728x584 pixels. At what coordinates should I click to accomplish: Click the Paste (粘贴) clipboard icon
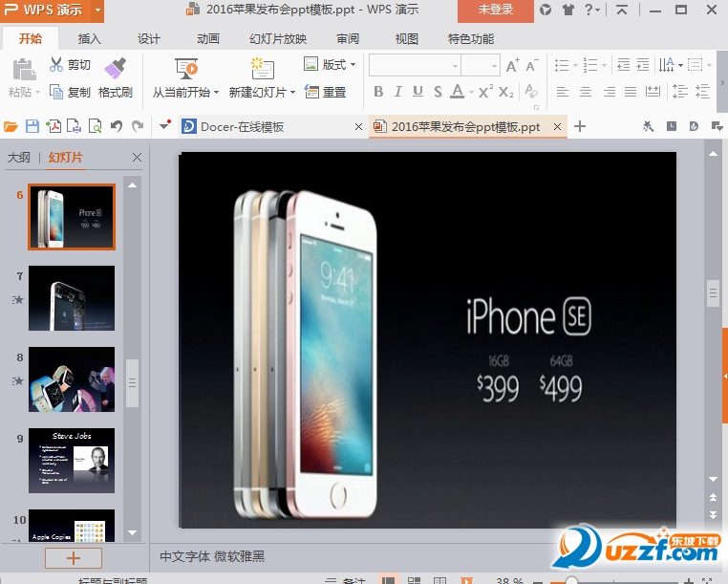pos(24,70)
